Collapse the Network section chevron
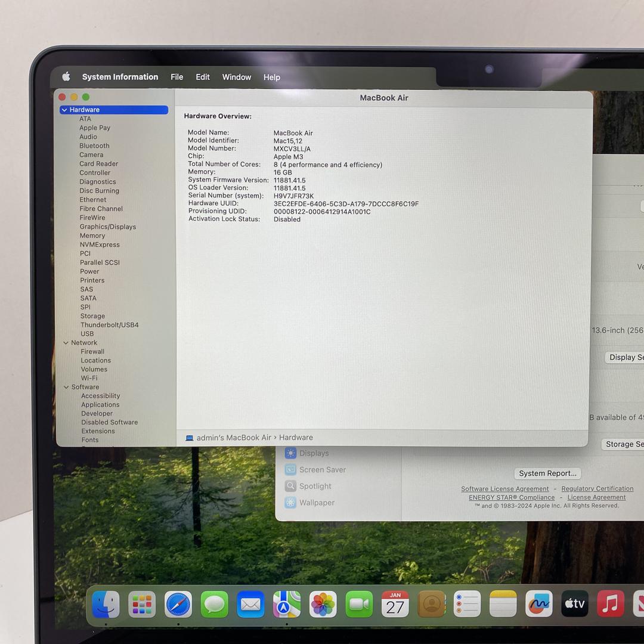Image resolution: width=644 pixels, height=644 pixels. [x=66, y=342]
